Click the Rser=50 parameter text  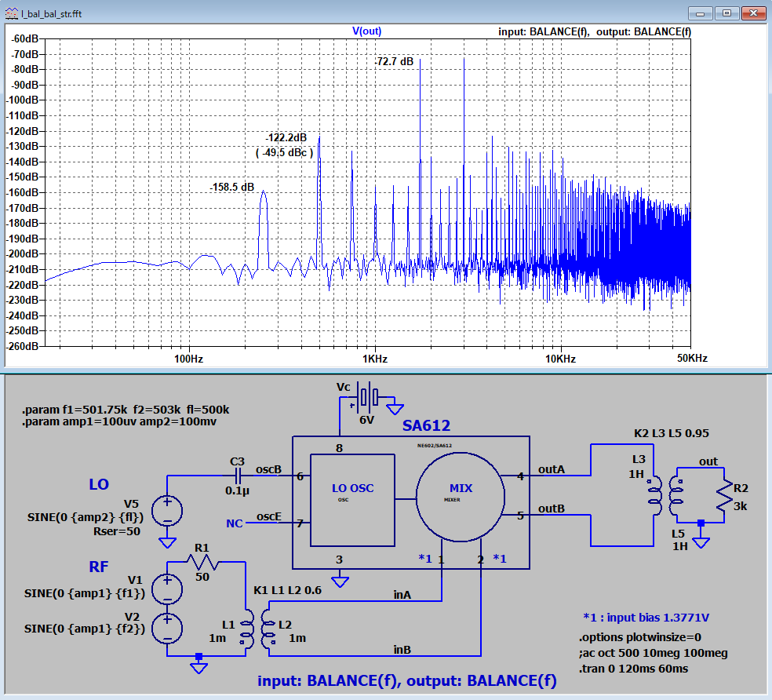[x=117, y=531]
